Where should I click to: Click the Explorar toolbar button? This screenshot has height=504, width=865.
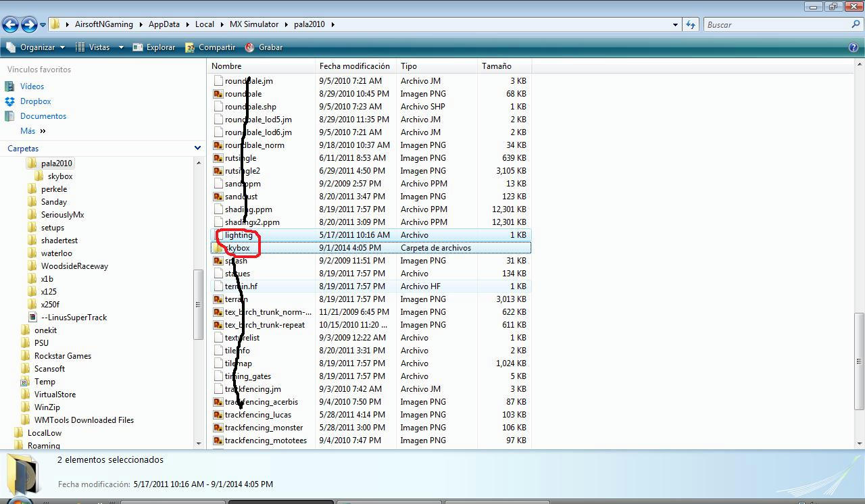pos(154,47)
